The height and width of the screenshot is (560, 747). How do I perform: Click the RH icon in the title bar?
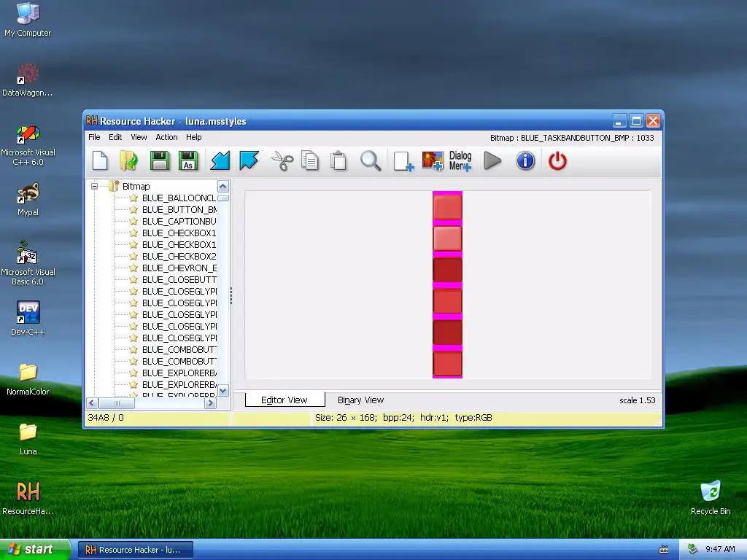(91, 121)
